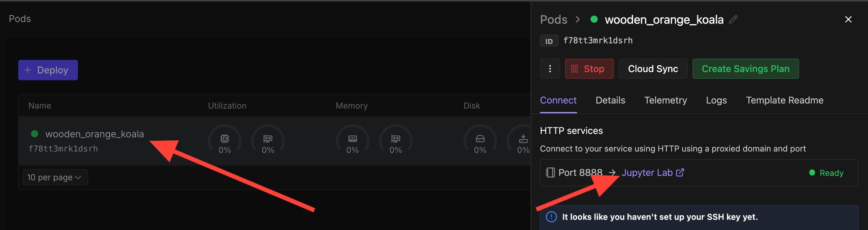Click the container disk usage gauge
Image resolution: width=868 pixels, height=230 pixels.
pyautogui.click(x=480, y=139)
